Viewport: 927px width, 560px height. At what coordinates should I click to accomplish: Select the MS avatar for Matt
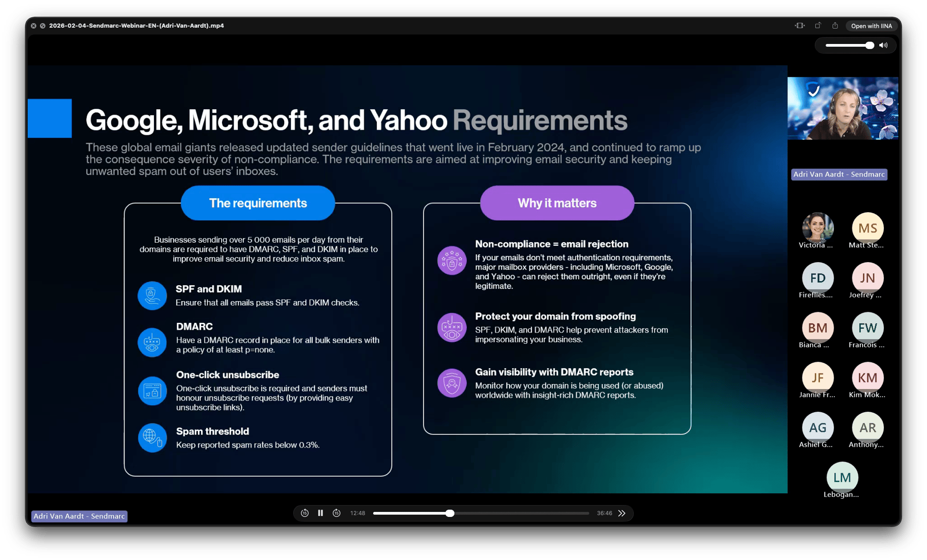click(x=868, y=228)
